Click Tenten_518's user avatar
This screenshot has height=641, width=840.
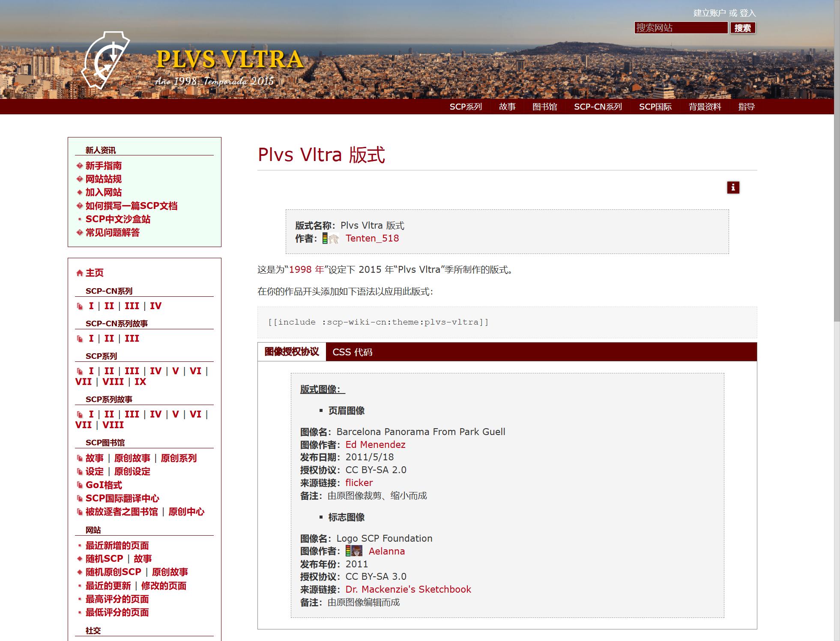(334, 239)
